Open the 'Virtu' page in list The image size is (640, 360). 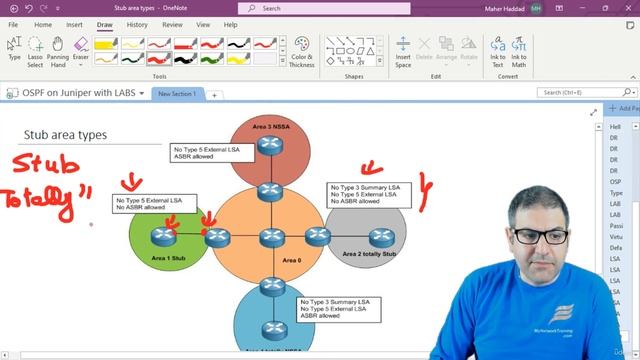pos(616,237)
